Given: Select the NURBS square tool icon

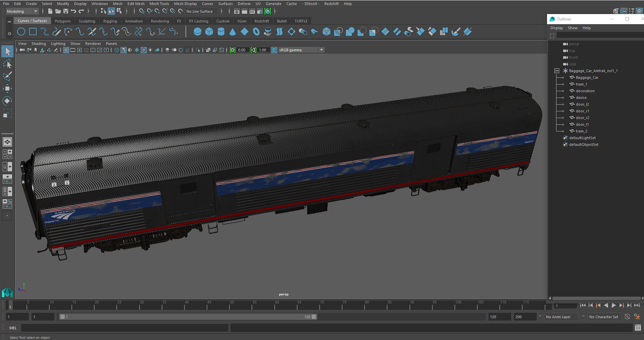Looking at the screenshot, I should pos(33,32).
